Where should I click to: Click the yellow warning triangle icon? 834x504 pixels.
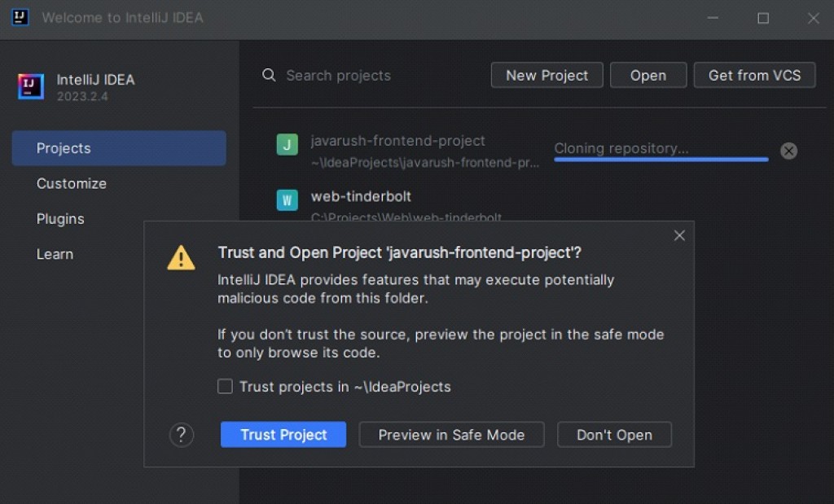(x=181, y=258)
